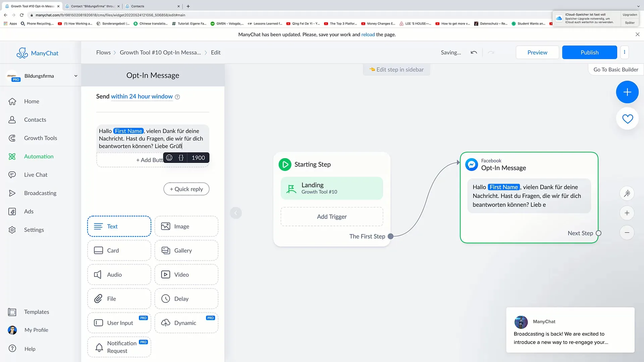The height and width of the screenshot is (362, 644).
Task: Click the redo arrow button
Action: 491,52
